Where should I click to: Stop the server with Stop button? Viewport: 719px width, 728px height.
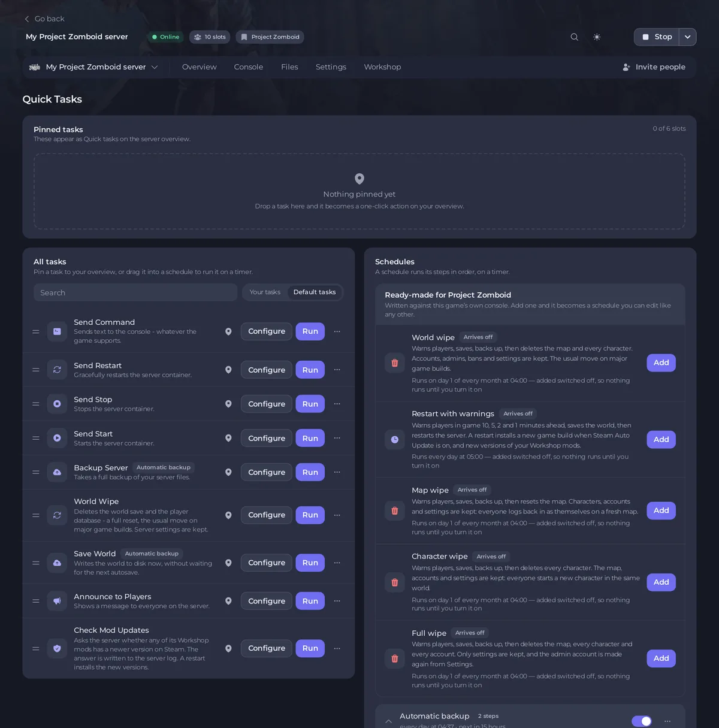click(x=657, y=37)
